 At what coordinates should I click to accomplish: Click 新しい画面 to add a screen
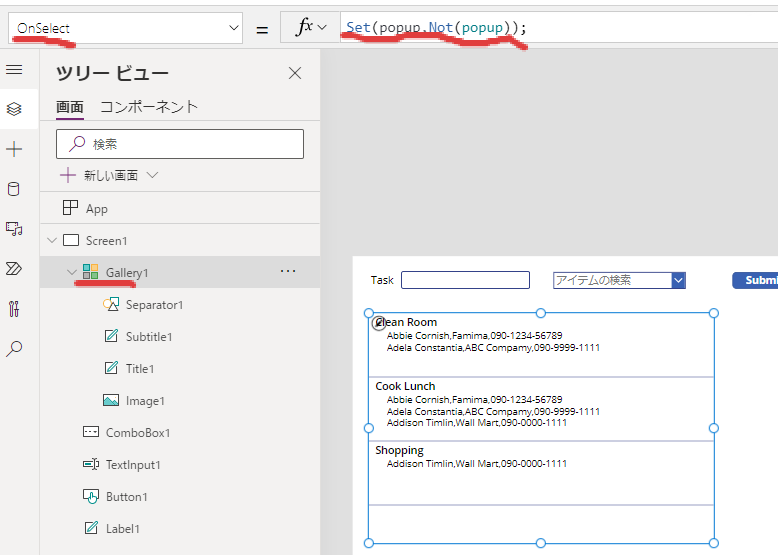(110, 175)
